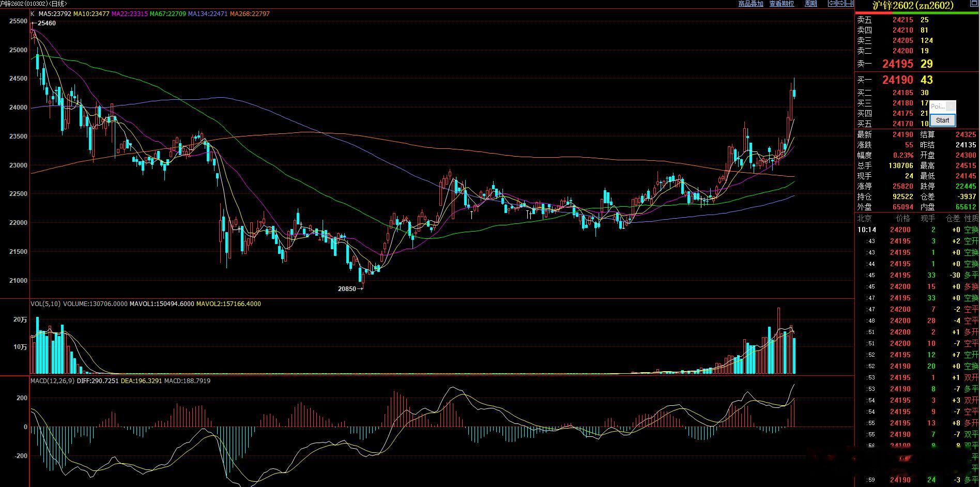
Task: Click the 买三 price 24180
Action: point(903,103)
